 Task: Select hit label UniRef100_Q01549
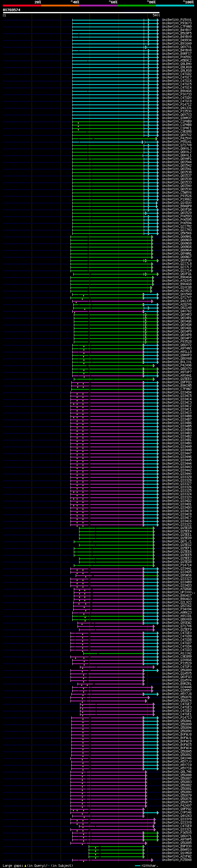(x=177, y=294)
